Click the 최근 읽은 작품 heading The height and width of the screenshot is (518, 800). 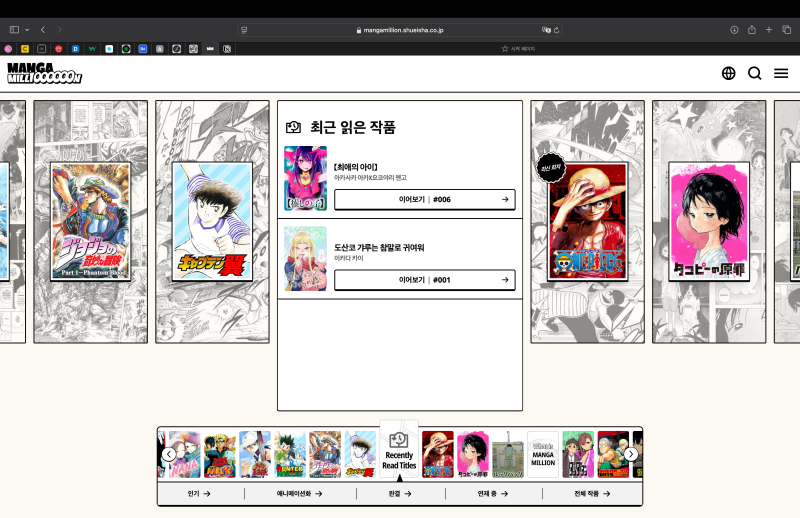(x=353, y=127)
